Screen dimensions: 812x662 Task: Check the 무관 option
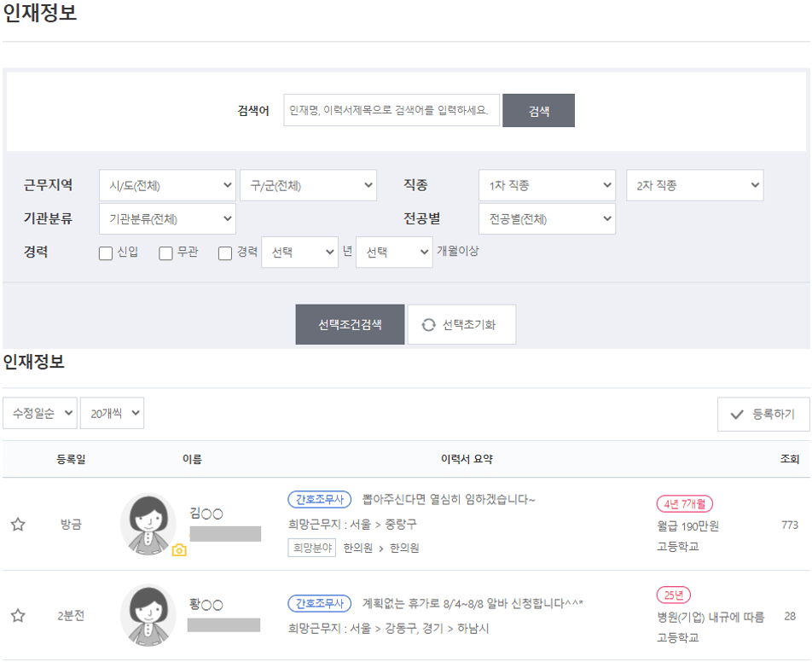point(164,253)
